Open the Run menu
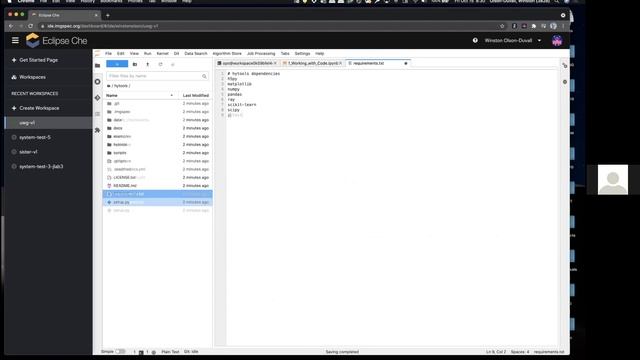 click(x=147, y=53)
